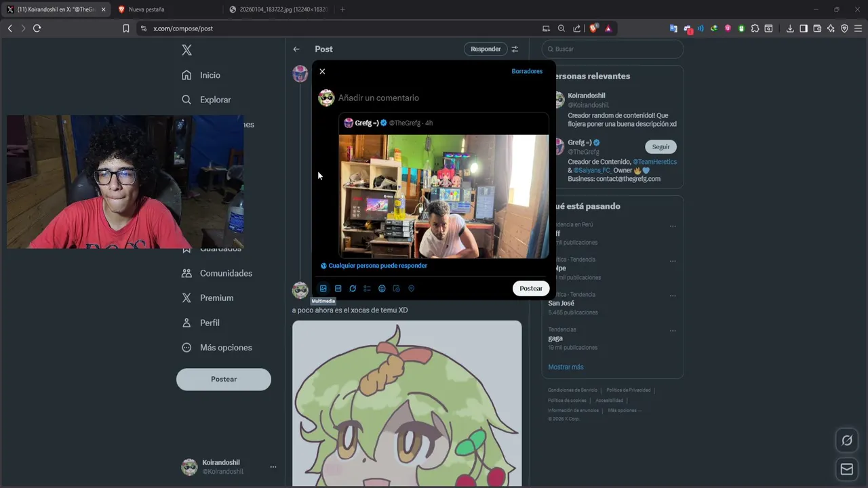Screen dimensions: 868x488
Task: Click the Buscar search box
Action: coord(612,49)
